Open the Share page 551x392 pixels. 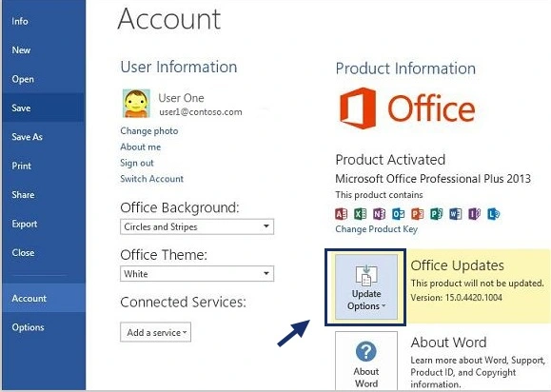(44, 195)
